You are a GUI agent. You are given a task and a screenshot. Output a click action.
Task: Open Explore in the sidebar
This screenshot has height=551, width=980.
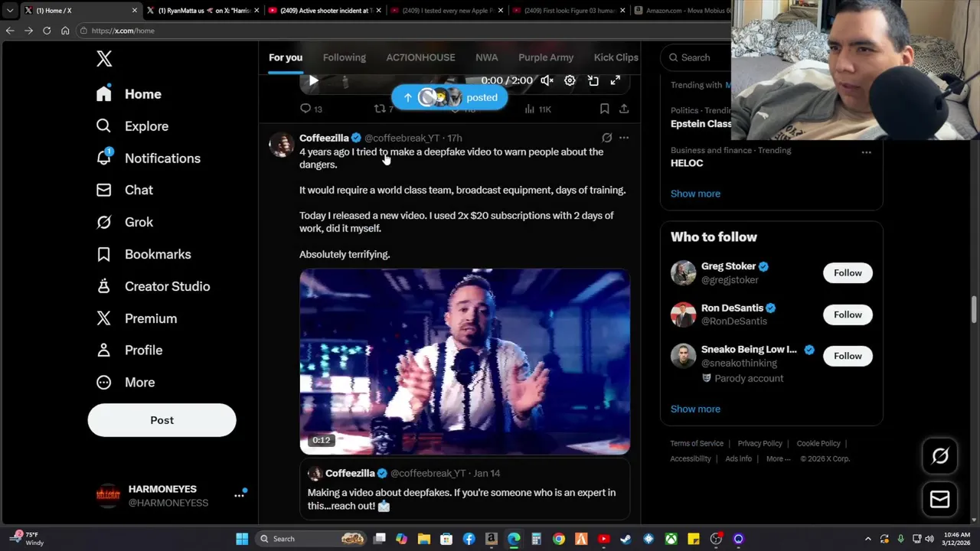tap(132, 126)
